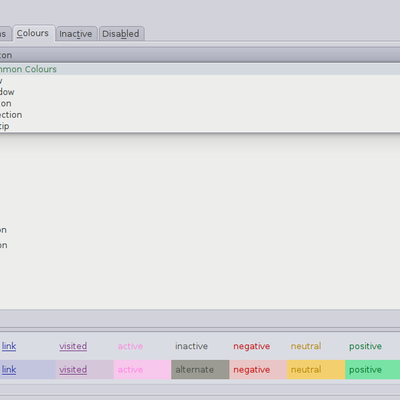Click the pink 'active' background swatch
The height and width of the screenshot is (400, 400).
click(x=142, y=370)
